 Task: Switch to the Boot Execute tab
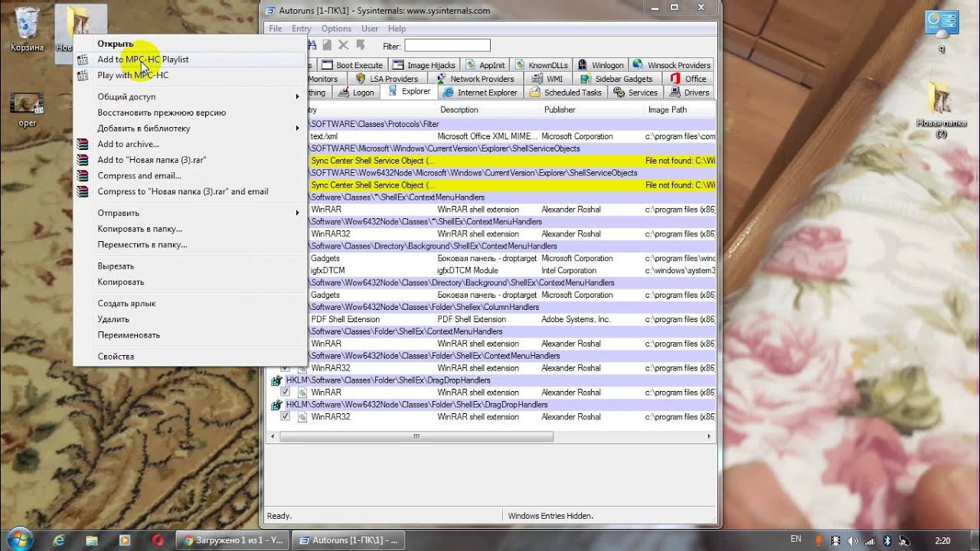(352, 65)
